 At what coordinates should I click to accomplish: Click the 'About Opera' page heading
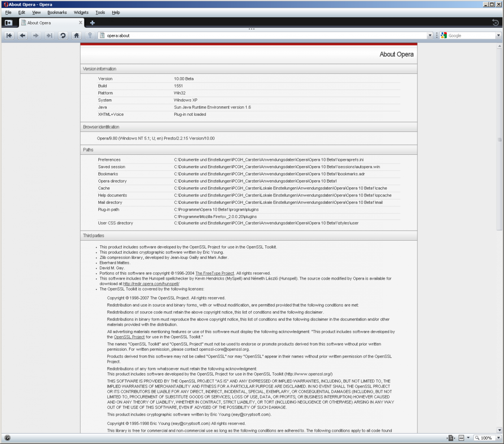click(x=397, y=54)
